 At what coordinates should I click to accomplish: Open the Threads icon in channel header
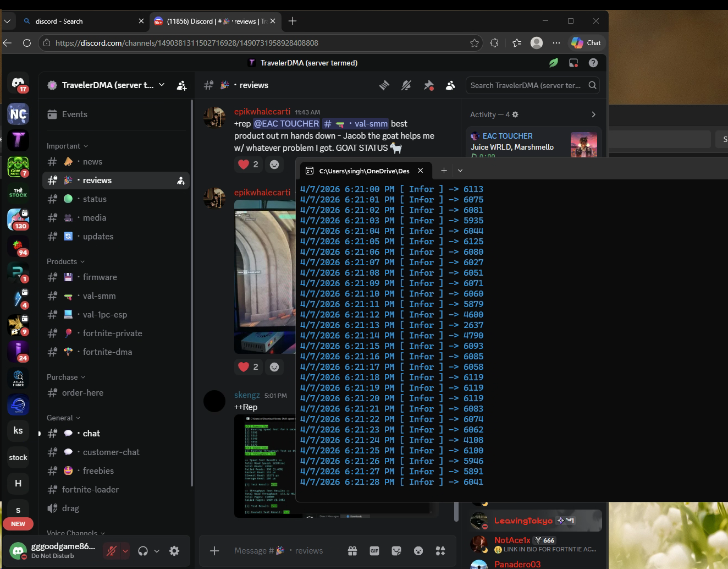[x=384, y=85]
